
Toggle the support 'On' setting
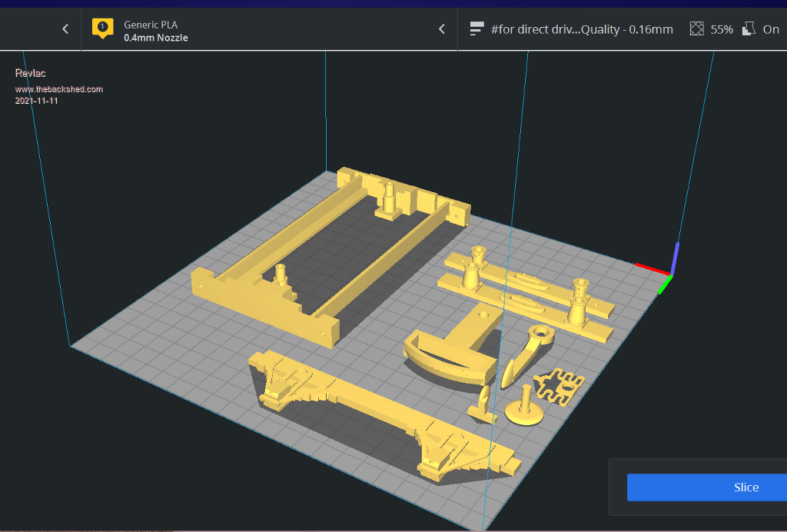coord(770,29)
